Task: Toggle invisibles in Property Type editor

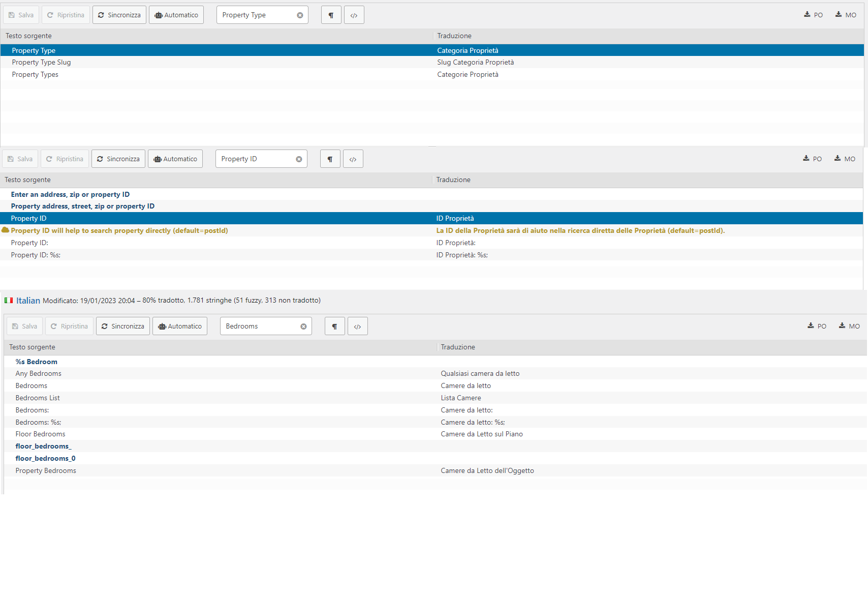Action: pyautogui.click(x=331, y=15)
